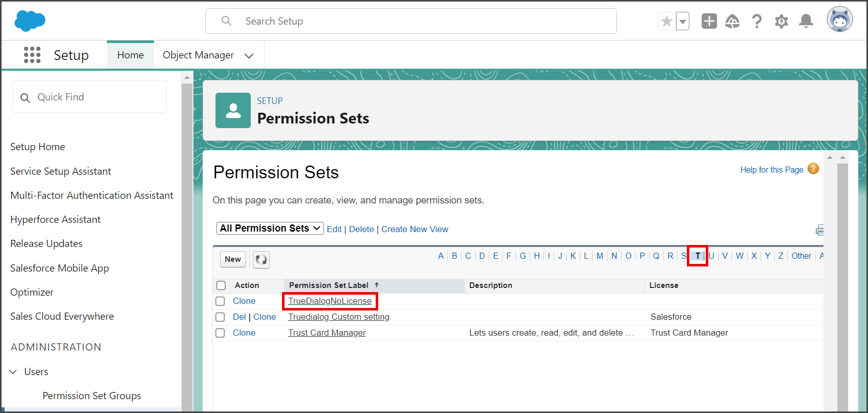Viewport: 868px width, 413px height.
Task: Open the Setup gear icon
Action: coord(781,22)
